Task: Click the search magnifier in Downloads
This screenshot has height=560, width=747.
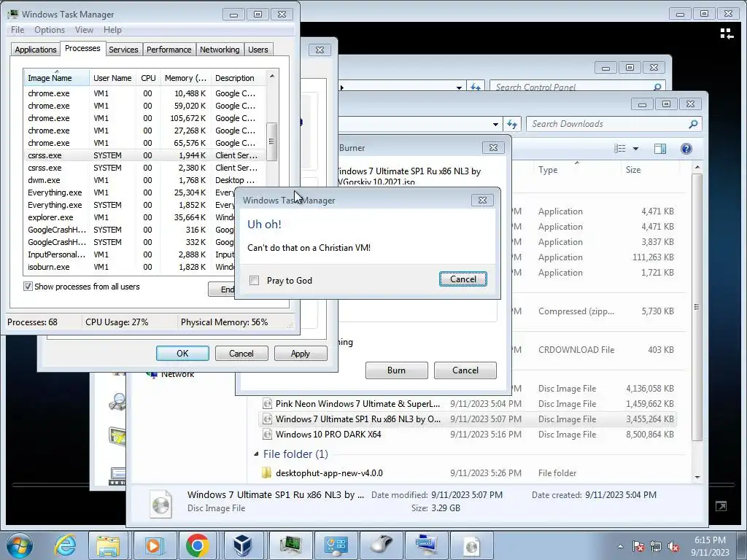Action: (x=693, y=124)
